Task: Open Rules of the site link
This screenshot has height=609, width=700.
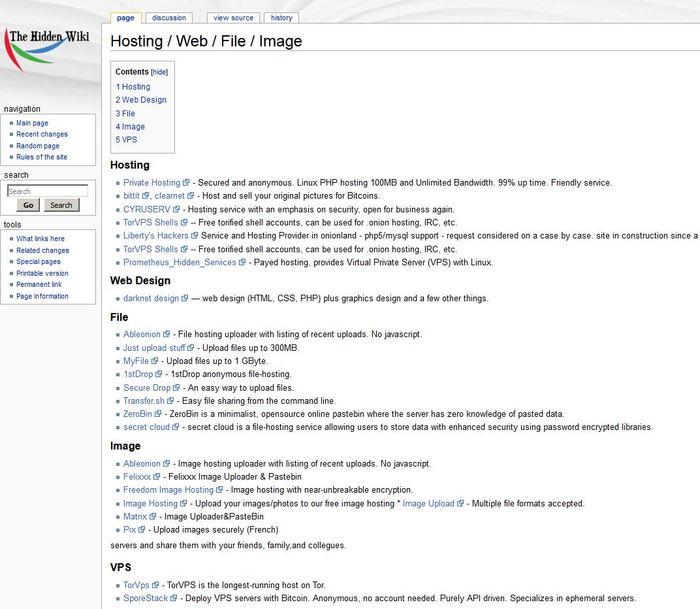Action: 42,157
